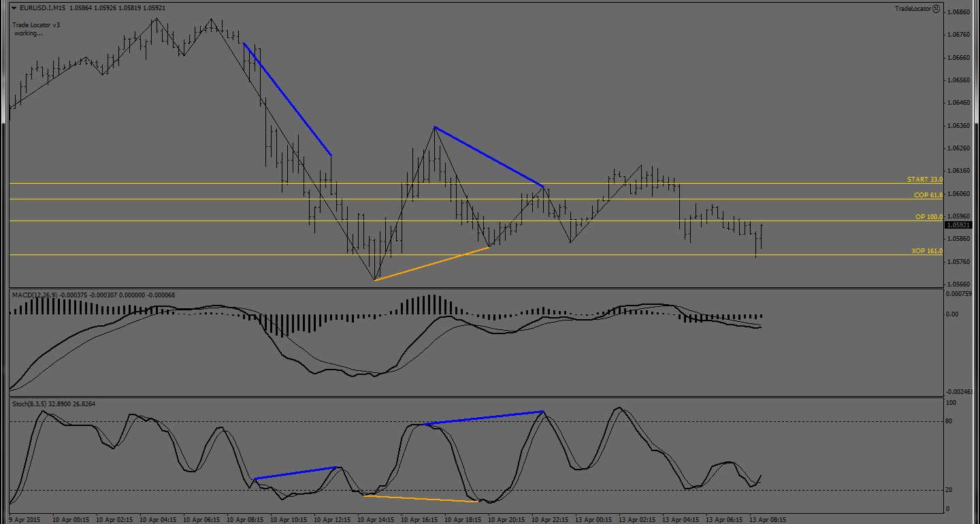Select the TradeLocator expert advisor label
980x524 pixels.
(912, 8)
